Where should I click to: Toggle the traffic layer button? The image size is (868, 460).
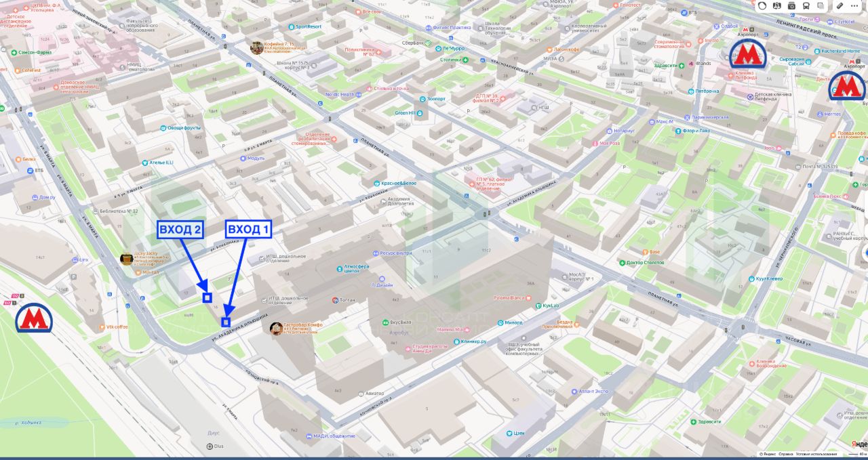(762, 5)
